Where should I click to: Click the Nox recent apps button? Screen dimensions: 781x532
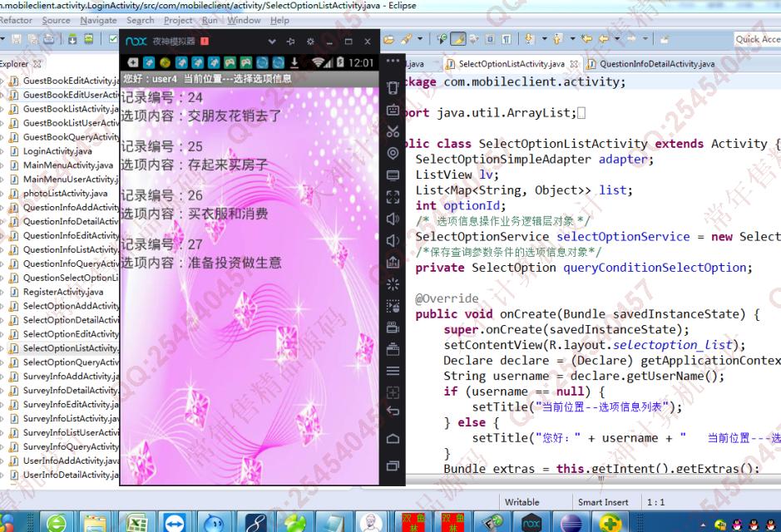tap(393, 465)
